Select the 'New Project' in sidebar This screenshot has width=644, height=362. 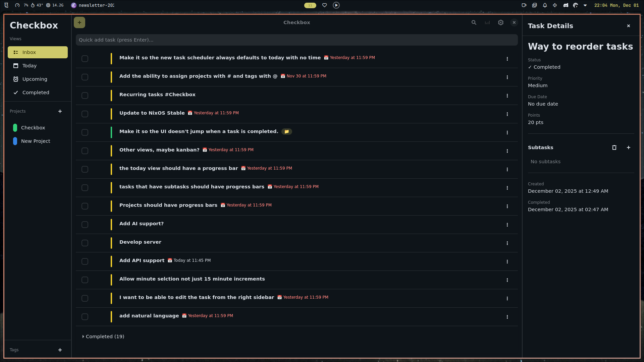coord(36,141)
